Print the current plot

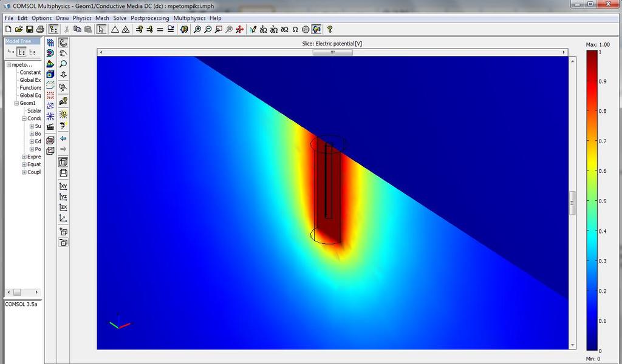click(40, 29)
